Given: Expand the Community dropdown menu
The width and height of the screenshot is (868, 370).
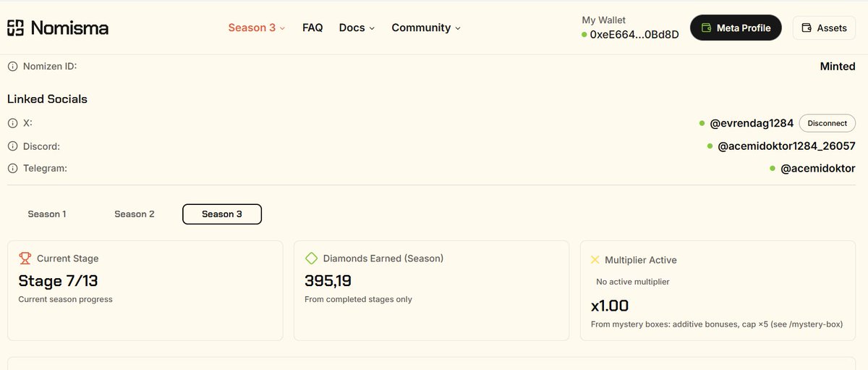Looking at the screenshot, I should (x=426, y=28).
